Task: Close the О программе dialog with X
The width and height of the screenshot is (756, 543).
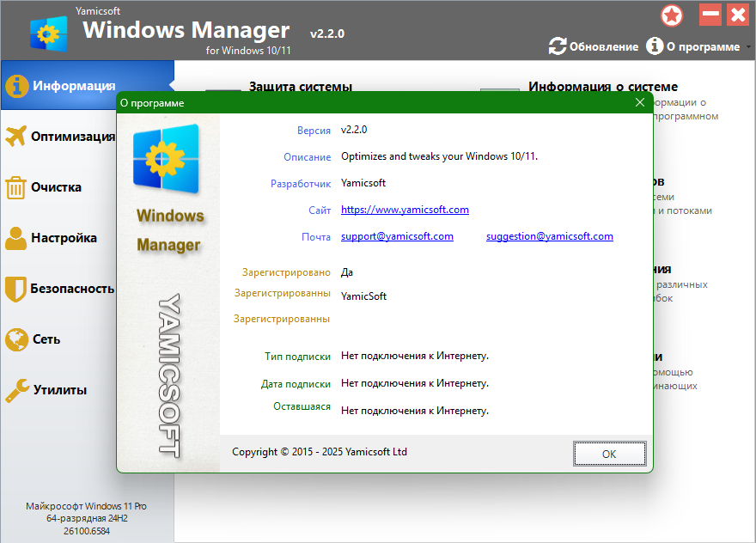Action: tap(640, 102)
